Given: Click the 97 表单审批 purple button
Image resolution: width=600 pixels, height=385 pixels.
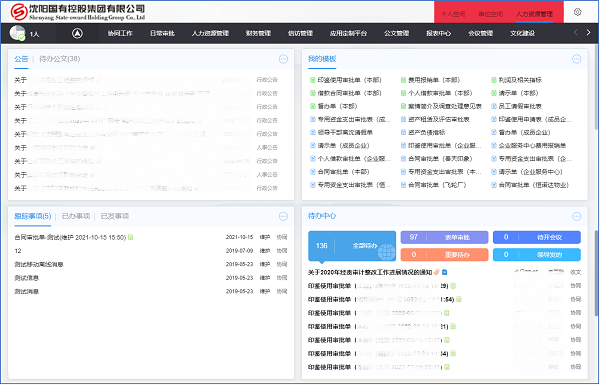Looking at the screenshot, I should click(444, 237).
